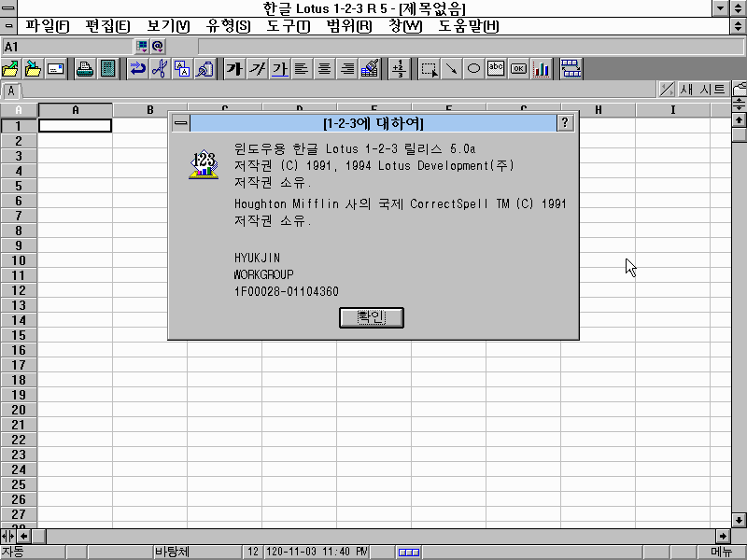Open the range navigator icon
The height and width of the screenshot is (560, 747).
(142, 46)
